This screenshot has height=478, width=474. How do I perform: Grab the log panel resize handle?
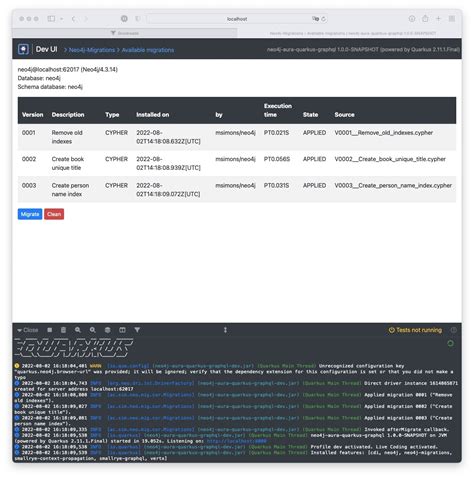225,330
